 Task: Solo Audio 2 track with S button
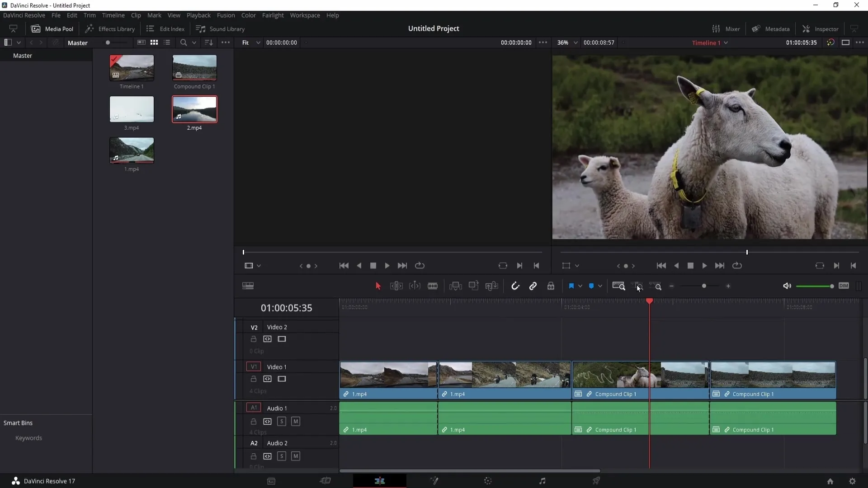point(281,455)
